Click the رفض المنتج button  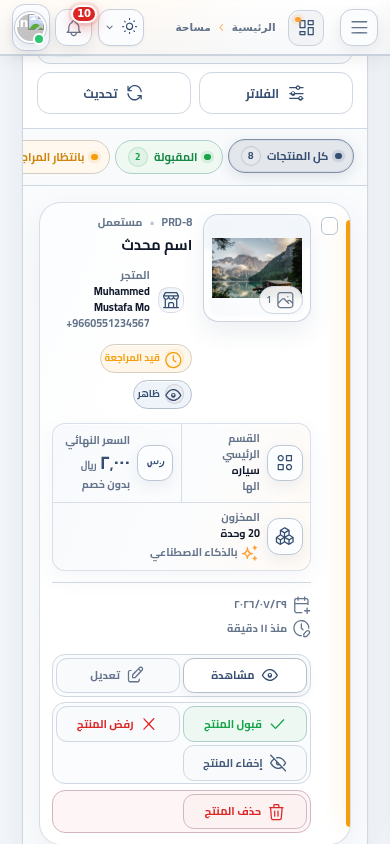click(118, 724)
